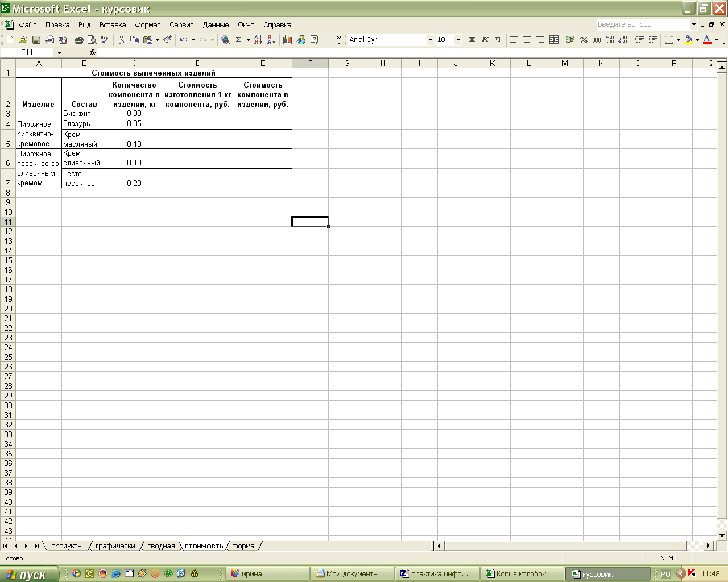The height and width of the screenshot is (582, 728).
Task: Open the fill color palette dropdown arrow
Action: pyautogui.click(x=697, y=40)
